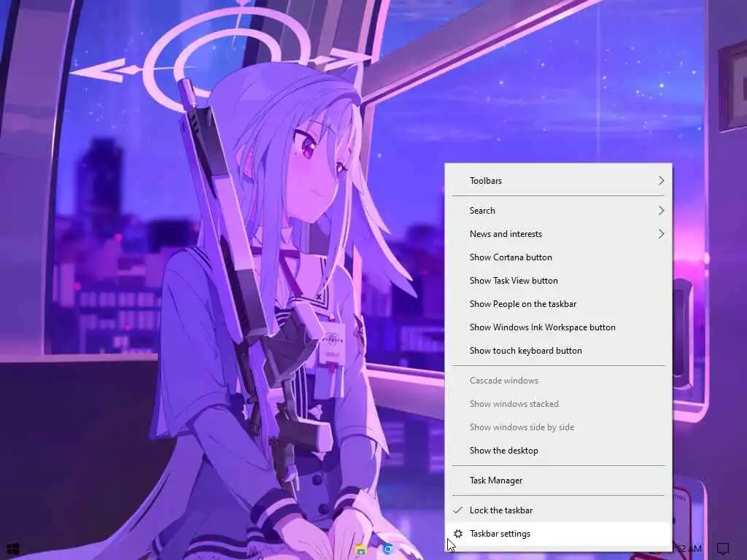Toggle Show People on the taskbar

click(558, 304)
